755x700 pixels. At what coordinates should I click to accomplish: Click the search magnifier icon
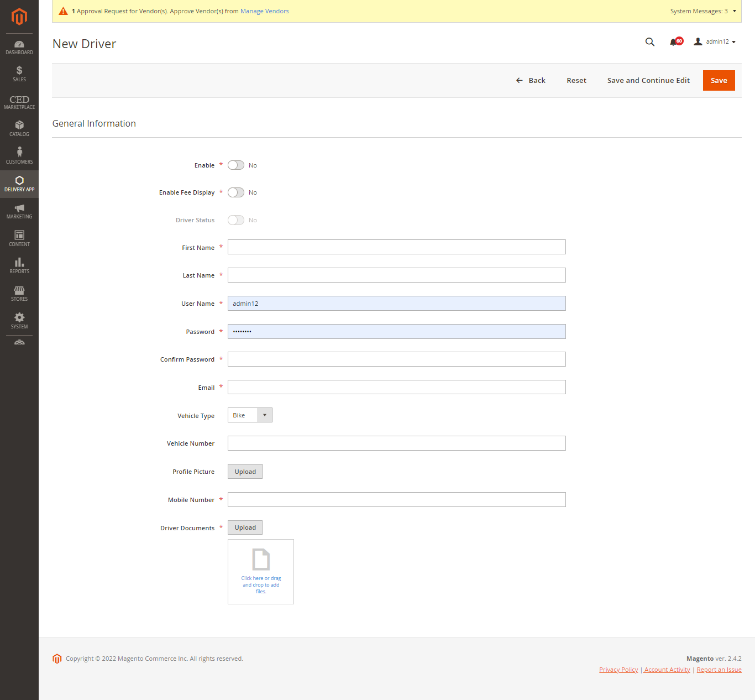coord(650,42)
